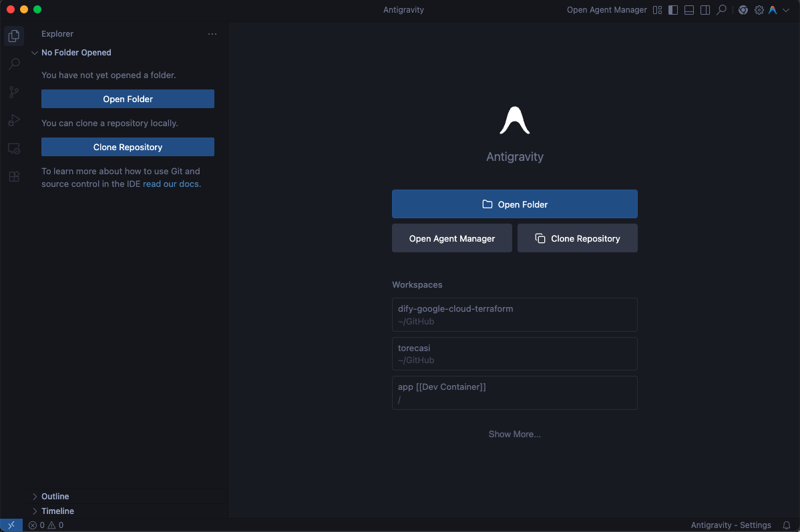The image size is (800, 532).
Task: Toggle the primary side bar visibility
Action: (x=673, y=10)
